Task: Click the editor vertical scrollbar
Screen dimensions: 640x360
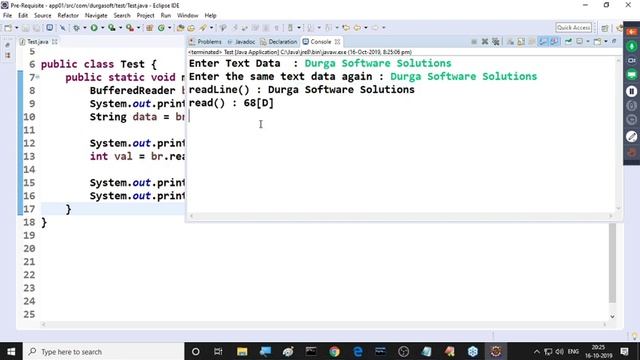Action: [x=612, y=263]
